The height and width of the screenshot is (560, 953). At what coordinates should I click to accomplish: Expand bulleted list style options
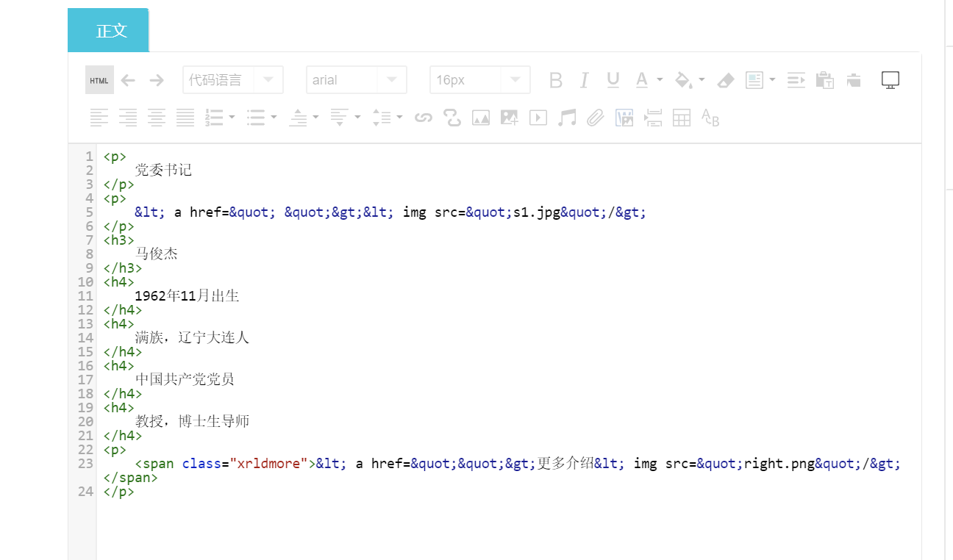click(274, 116)
